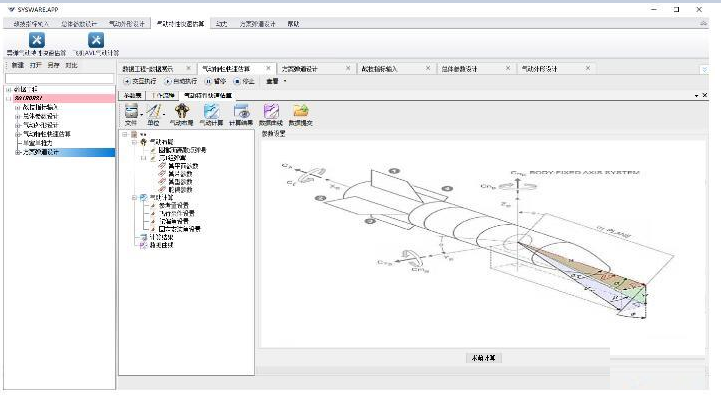Open the 计算结果 calculation results tool

241,115
